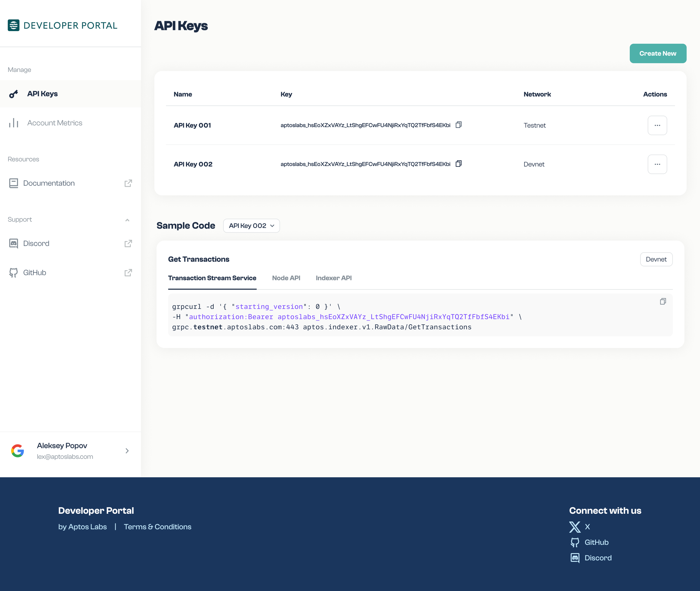Copy the API Key 001 key value
700x591 pixels.
[459, 125]
